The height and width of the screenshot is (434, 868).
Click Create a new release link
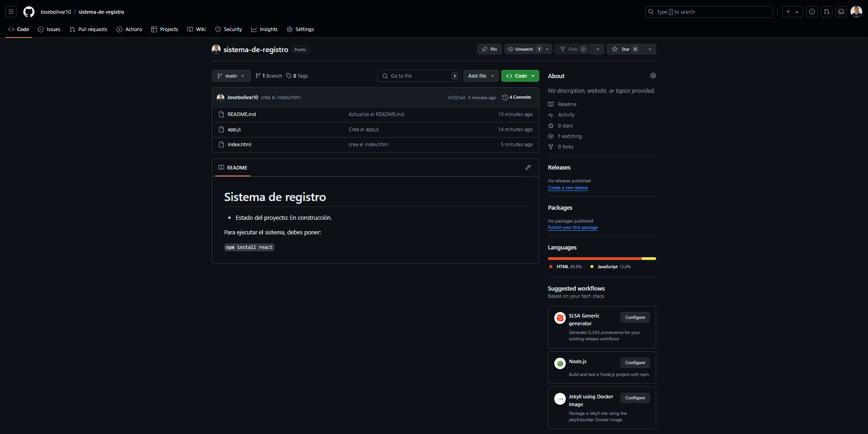(568, 188)
